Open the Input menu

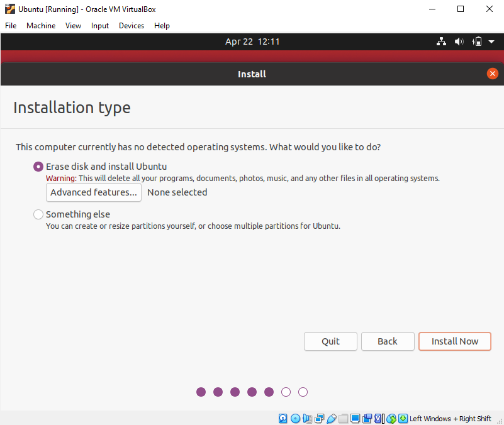(100, 26)
